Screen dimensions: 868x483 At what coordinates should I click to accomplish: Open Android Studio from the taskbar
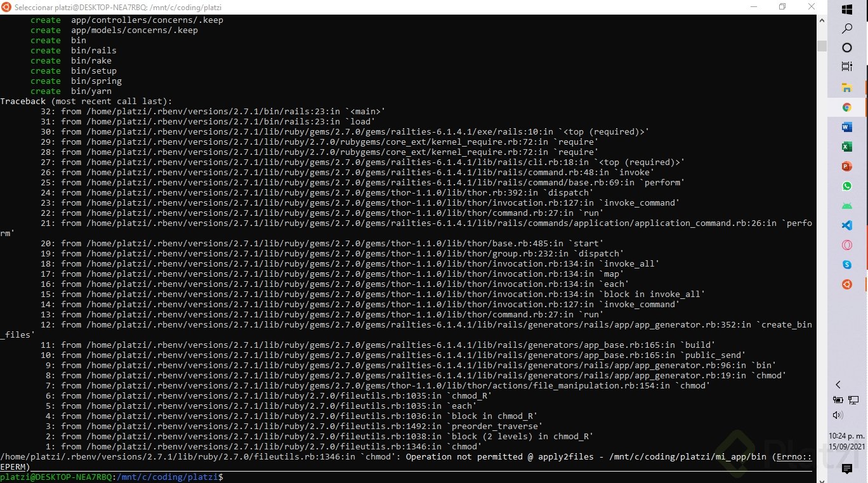pyautogui.click(x=846, y=206)
